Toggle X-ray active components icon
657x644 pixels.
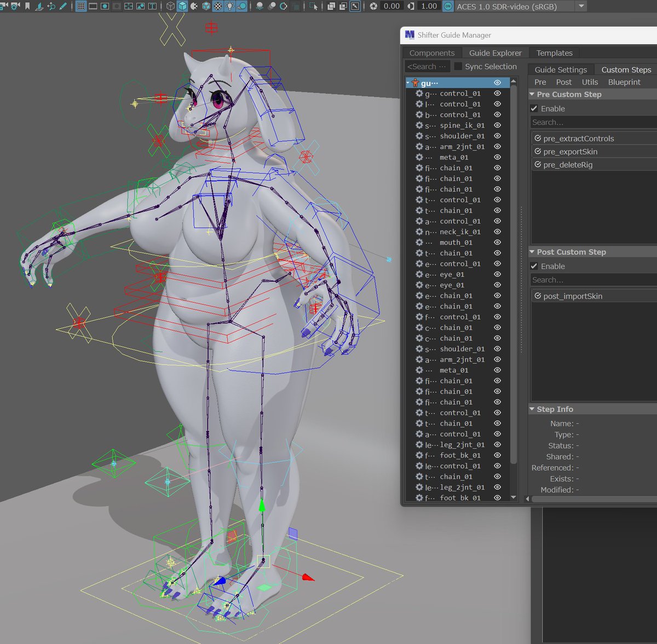[343, 6]
